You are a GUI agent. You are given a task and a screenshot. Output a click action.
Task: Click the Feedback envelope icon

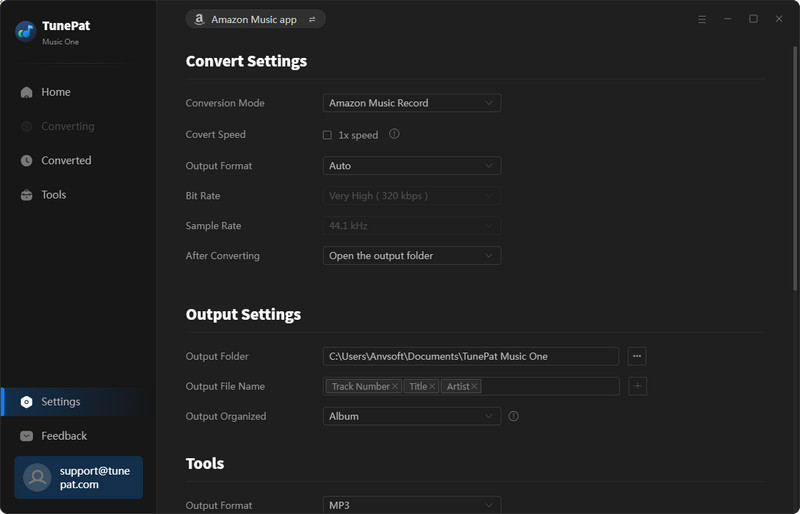[x=27, y=436]
